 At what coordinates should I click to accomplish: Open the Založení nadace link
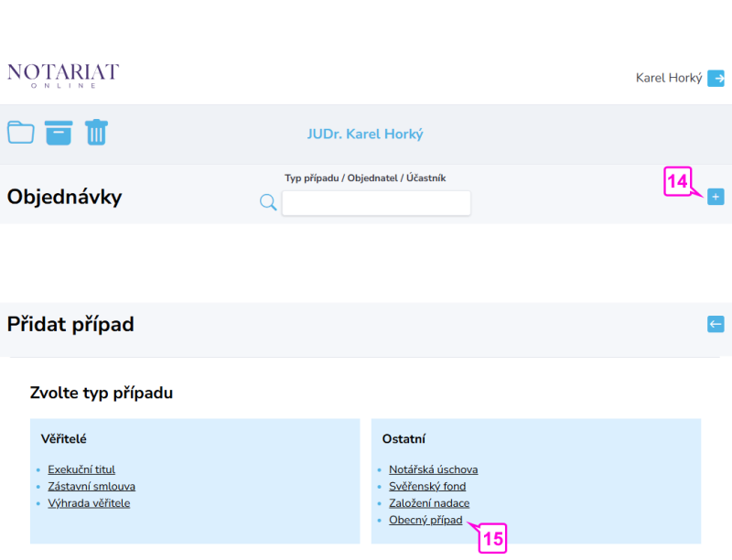point(429,503)
